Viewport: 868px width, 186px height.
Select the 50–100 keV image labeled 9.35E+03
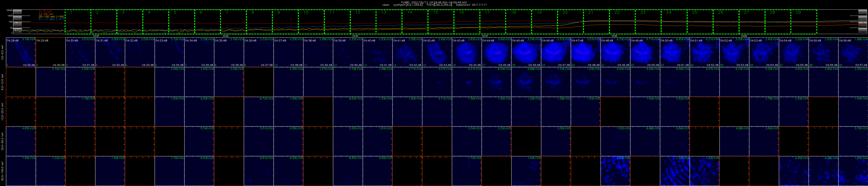coord(793,171)
